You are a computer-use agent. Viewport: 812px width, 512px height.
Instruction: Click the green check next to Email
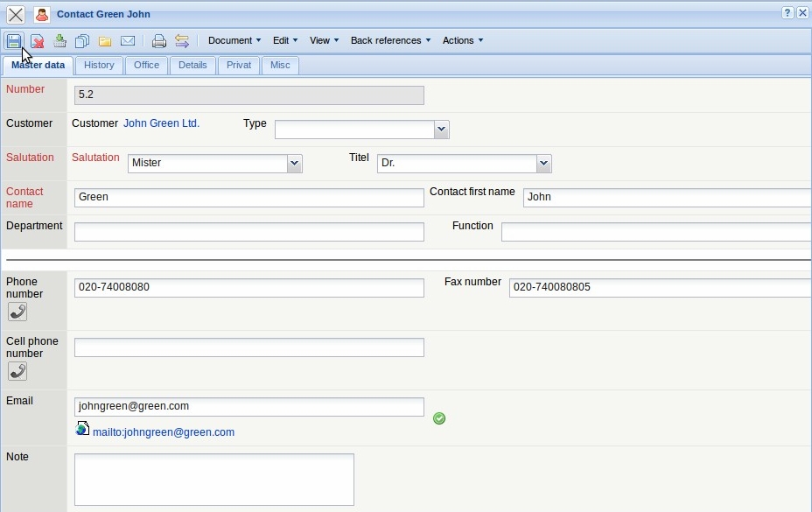tap(439, 418)
